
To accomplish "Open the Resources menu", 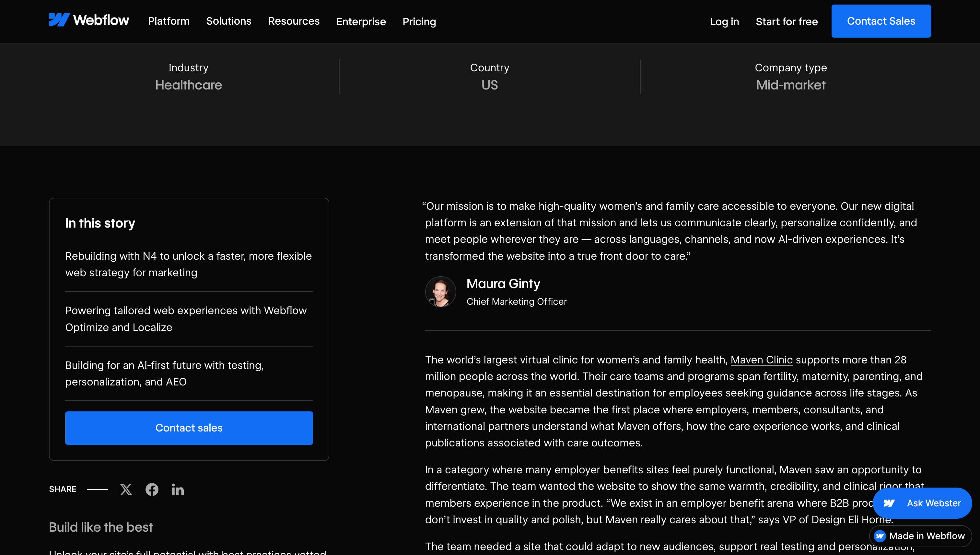I will [x=294, y=21].
